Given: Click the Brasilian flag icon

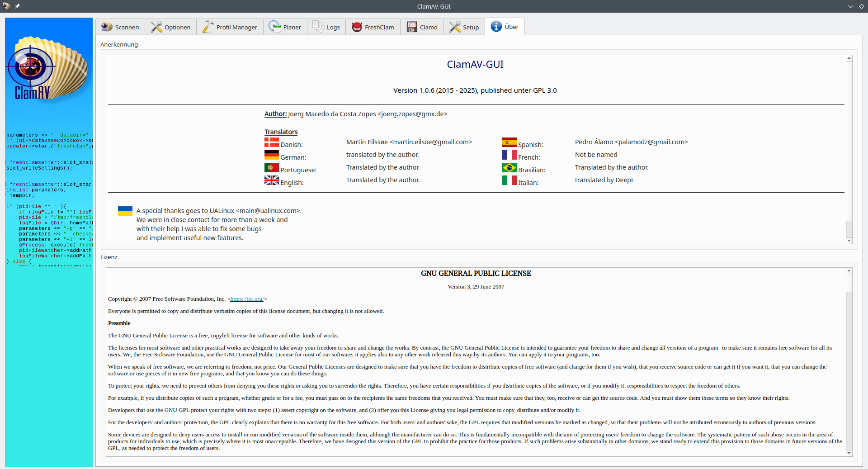Looking at the screenshot, I should pos(509,168).
